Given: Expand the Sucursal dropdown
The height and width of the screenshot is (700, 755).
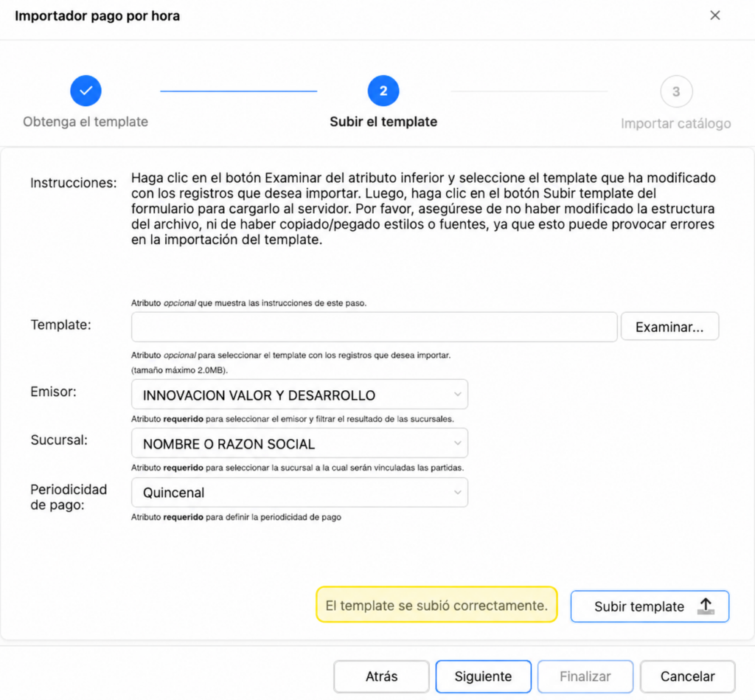Looking at the screenshot, I should (299, 443).
